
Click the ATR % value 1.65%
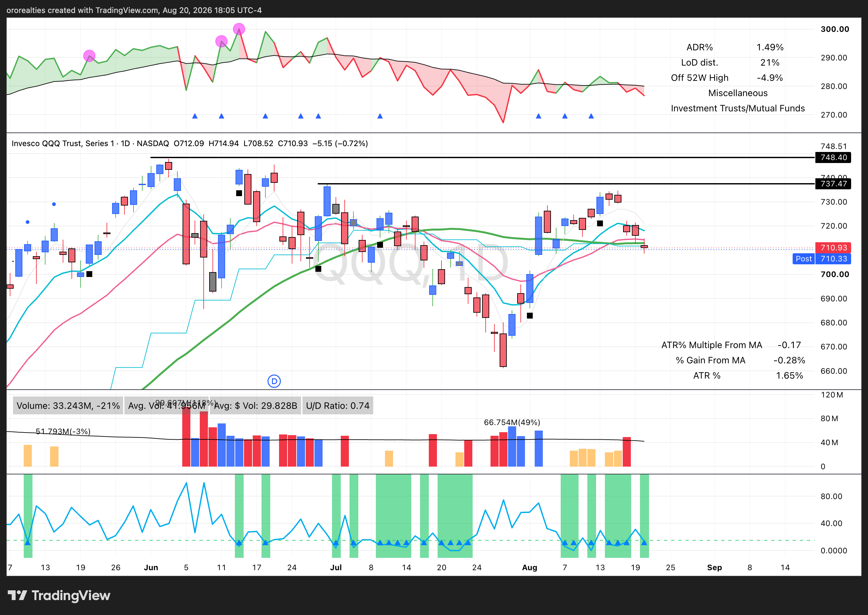pyautogui.click(x=789, y=376)
